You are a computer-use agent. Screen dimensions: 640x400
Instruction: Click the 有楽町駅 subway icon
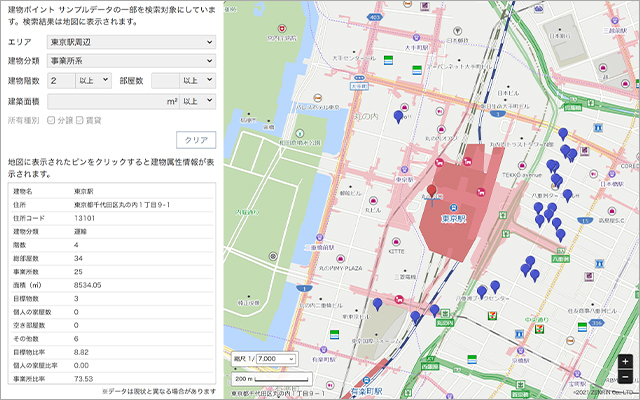324,350
